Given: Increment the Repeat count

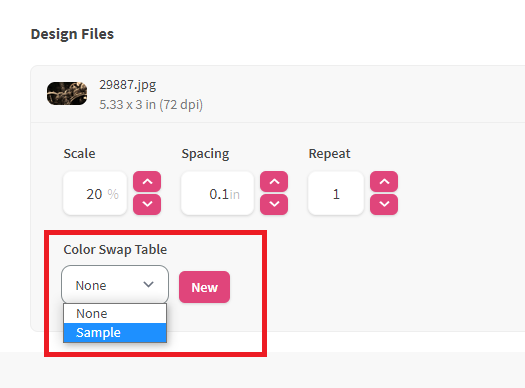Looking at the screenshot, I should [x=384, y=182].
